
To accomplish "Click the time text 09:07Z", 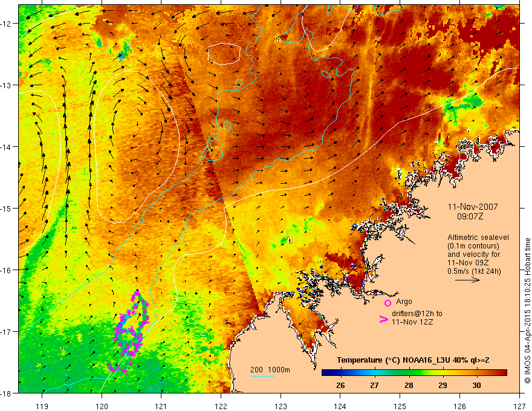I will coord(470,216).
